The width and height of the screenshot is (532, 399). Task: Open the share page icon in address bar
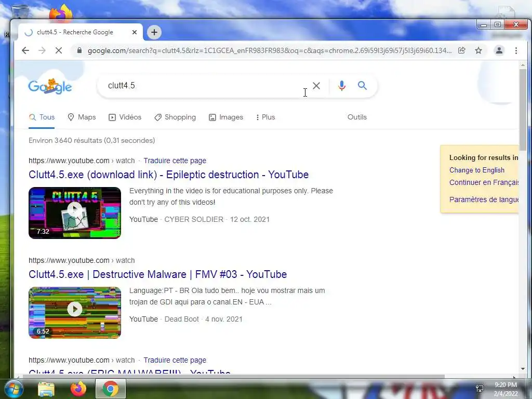462,50
